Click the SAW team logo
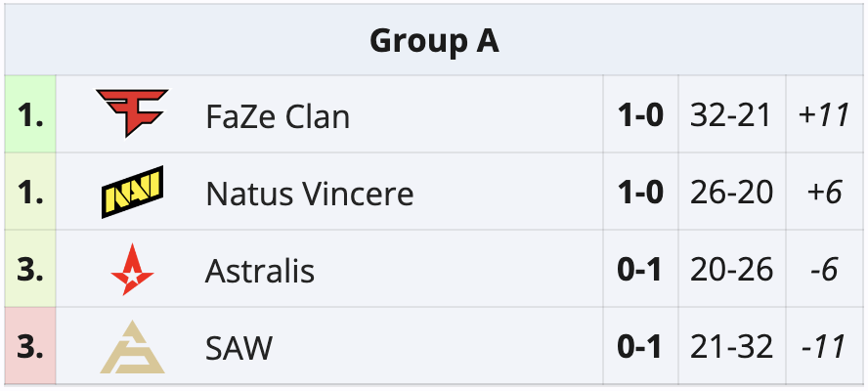The height and width of the screenshot is (391, 868). click(x=132, y=347)
